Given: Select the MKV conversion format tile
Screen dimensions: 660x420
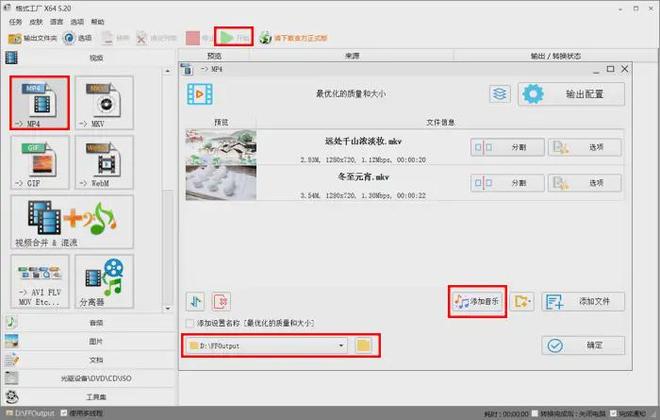Looking at the screenshot, I should click(104, 103).
